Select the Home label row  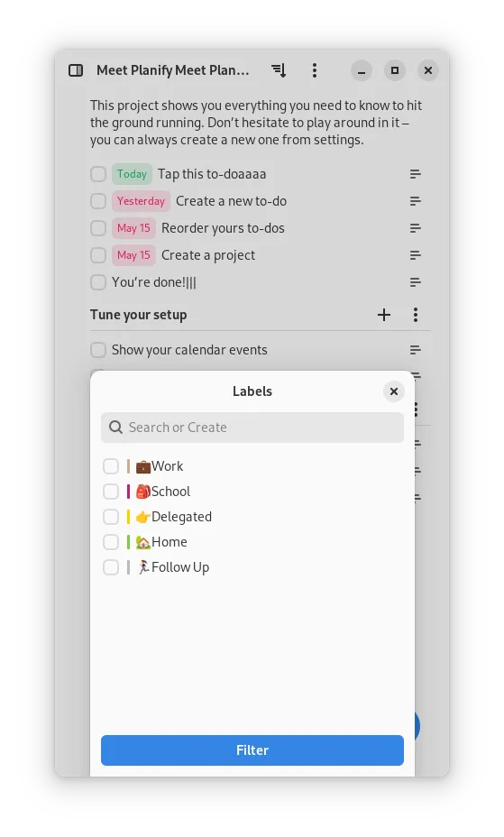click(252, 542)
